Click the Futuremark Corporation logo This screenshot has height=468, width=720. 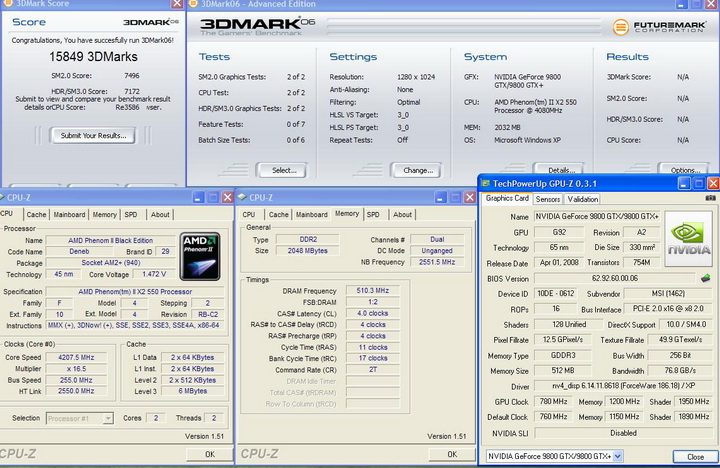659,27
